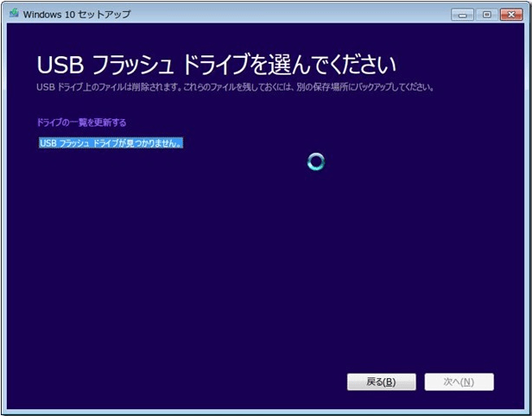The image size is (532, 416).
Task: Click the Windows 10 setup title bar icon
Action: click(14, 14)
